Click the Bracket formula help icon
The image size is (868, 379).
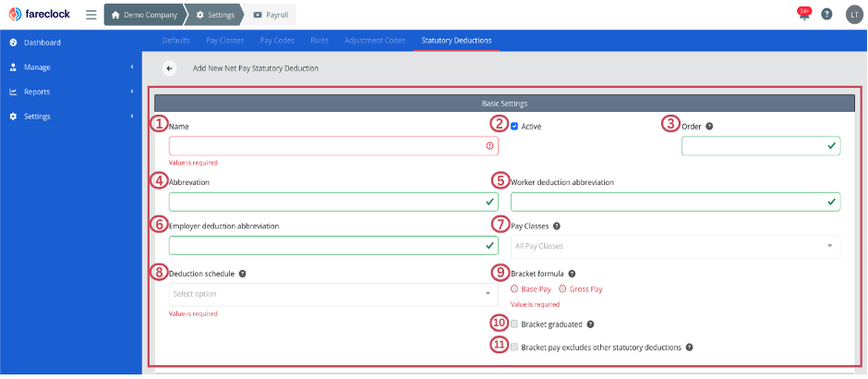pos(572,274)
